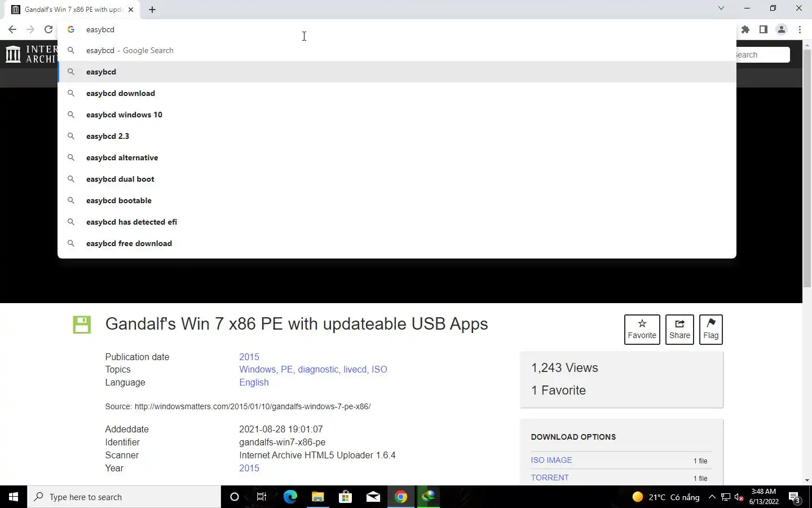This screenshot has width=812, height=508.
Task: Open Cortana circle icon on taskbar
Action: pyautogui.click(x=235, y=497)
